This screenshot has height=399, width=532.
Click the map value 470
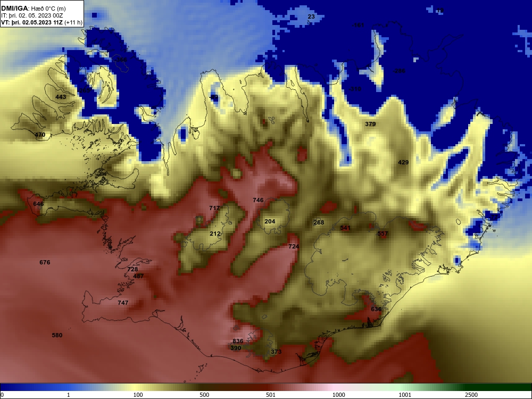40,135
